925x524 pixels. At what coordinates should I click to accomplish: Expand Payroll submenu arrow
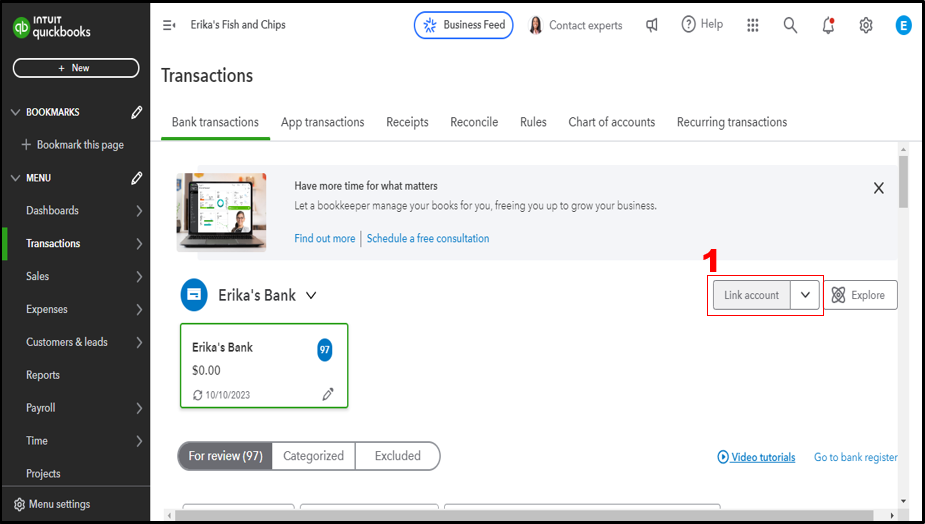point(139,408)
